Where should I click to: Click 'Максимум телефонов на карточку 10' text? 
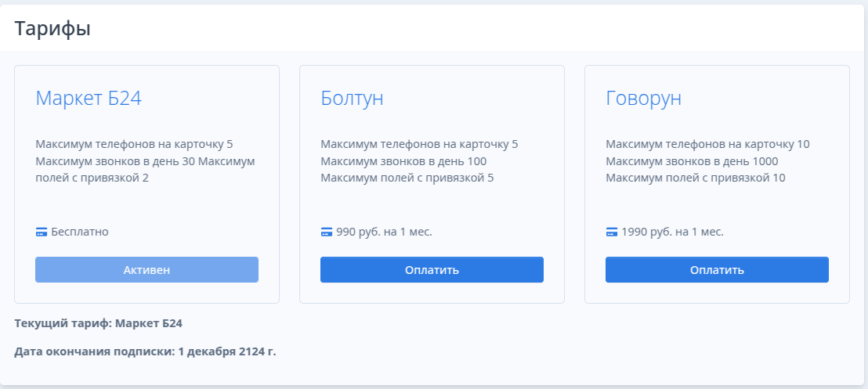click(707, 145)
